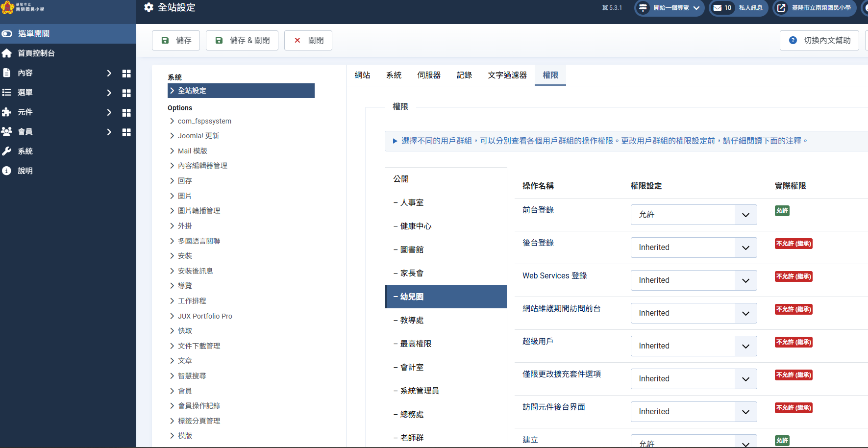Open JUX Portfolio Pro options
Screen dimensions: 868x448
point(205,316)
